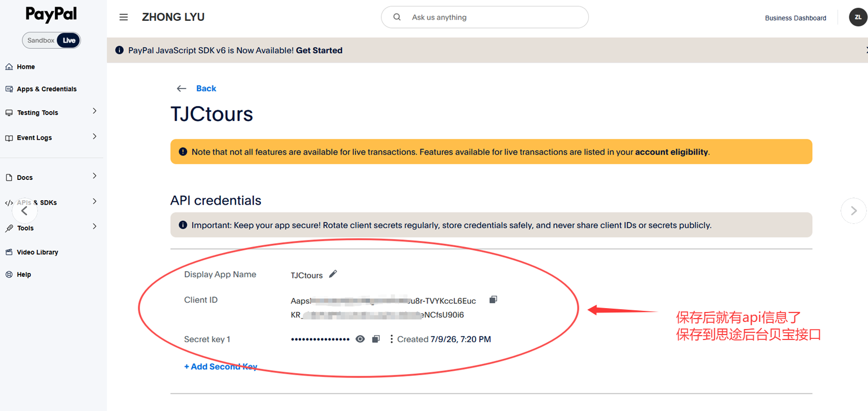Click Home house icon
This screenshot has width=868, height=411.
(9, 67)
